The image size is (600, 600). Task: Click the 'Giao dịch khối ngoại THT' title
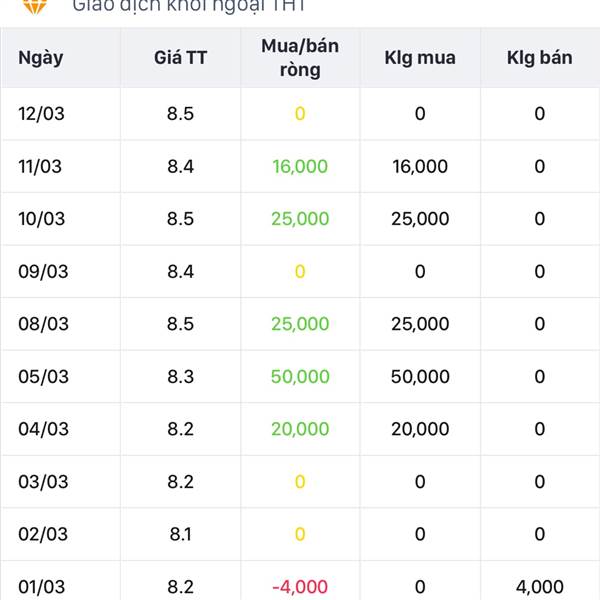[x=189, y=5]
